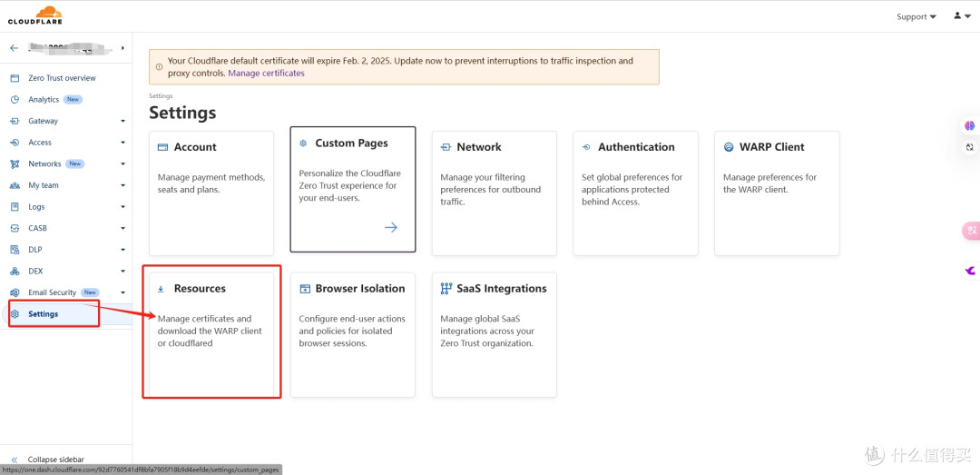Open the Browser Isolation card
Viewport: 980px width, 475px height.
tap(352, 335)
